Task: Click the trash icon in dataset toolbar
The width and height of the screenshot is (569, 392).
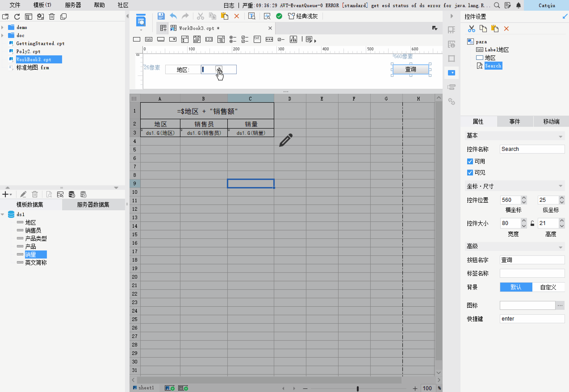Action: pyautogui.click(x=35, y=194)
